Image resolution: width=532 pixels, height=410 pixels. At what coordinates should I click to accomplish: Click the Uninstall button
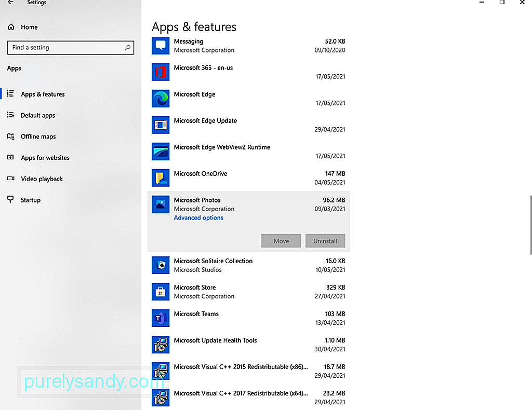325,241
